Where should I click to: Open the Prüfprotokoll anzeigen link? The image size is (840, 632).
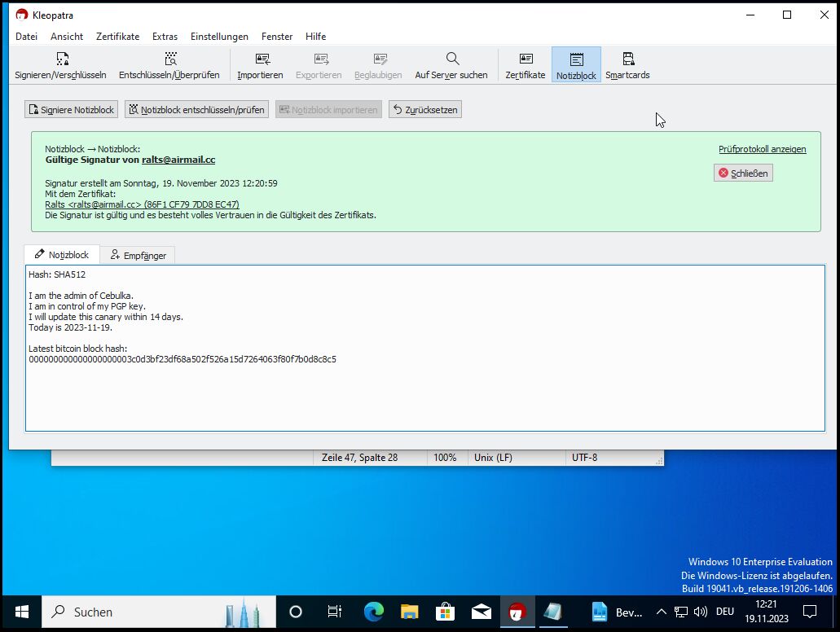point(762,149)
